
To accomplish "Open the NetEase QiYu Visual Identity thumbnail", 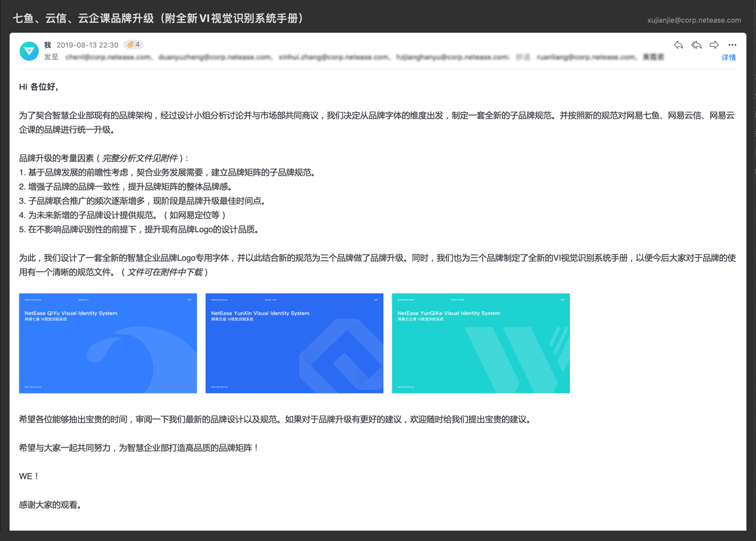I will point(108,343).
